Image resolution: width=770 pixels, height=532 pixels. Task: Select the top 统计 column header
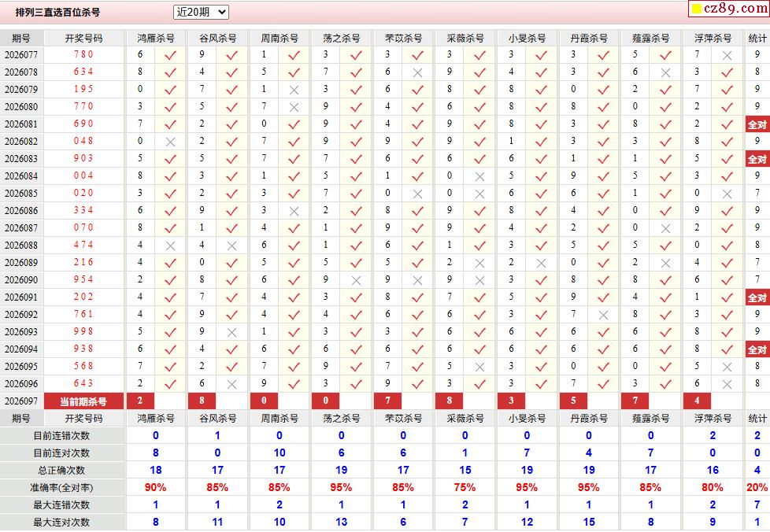[757, 38]
